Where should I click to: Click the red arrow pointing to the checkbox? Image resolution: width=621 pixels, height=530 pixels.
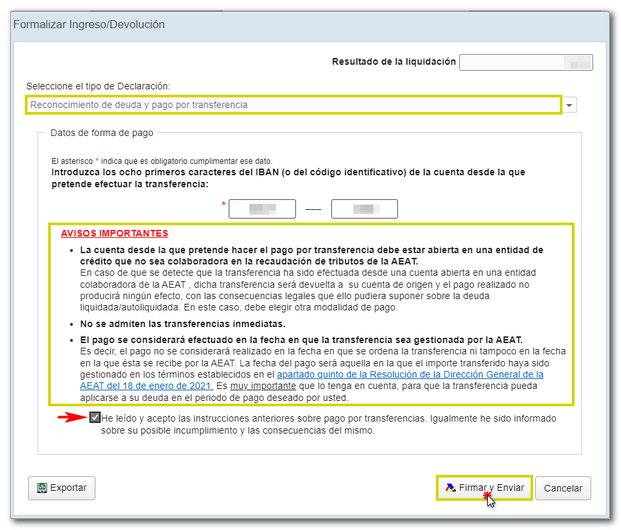tap(72, 418)
